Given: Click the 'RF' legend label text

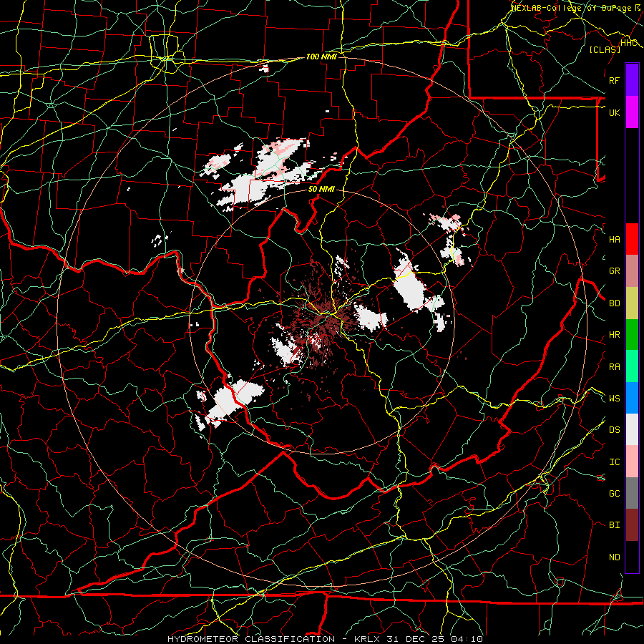Looking at the screenshot, I should [615, 80].
